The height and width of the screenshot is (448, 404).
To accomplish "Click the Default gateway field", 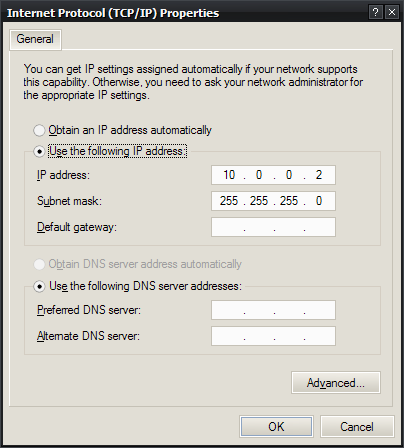I will [273, 227].
